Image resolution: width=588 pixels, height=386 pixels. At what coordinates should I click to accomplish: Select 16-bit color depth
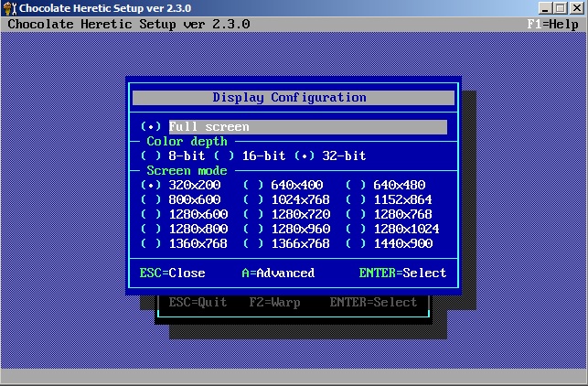(x=250, y=155)
